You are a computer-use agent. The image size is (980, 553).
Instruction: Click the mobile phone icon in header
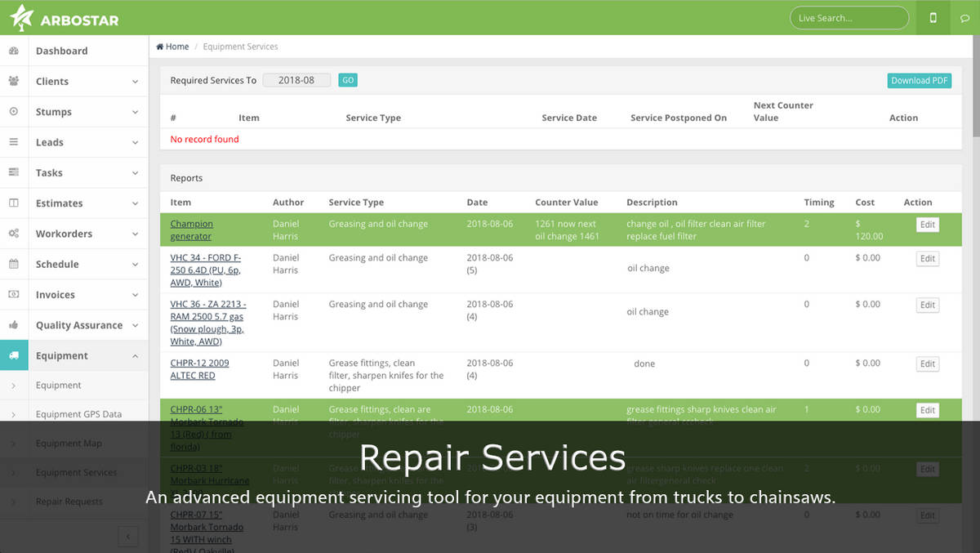(933, 18)
